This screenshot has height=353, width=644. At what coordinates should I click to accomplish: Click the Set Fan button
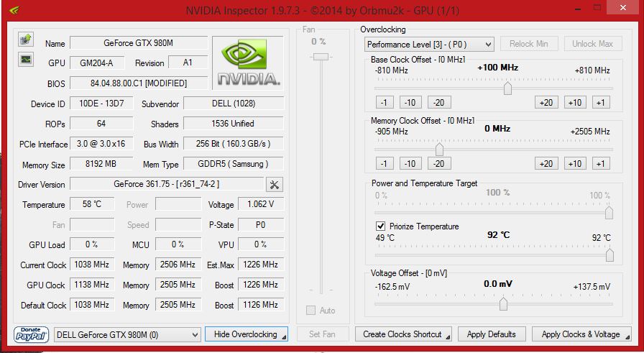tap(323, 334)
